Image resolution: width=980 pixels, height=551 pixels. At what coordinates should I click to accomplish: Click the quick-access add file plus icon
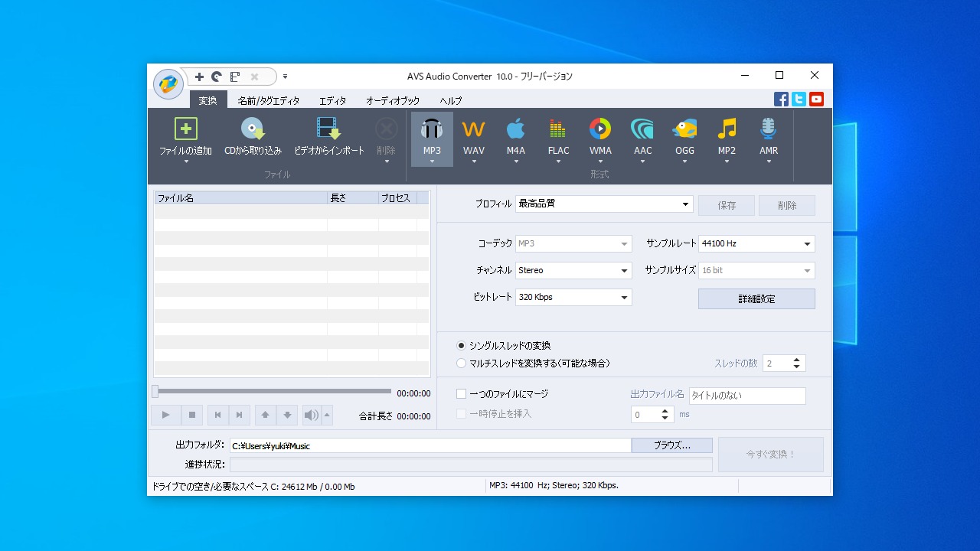[x=199, y=77]
